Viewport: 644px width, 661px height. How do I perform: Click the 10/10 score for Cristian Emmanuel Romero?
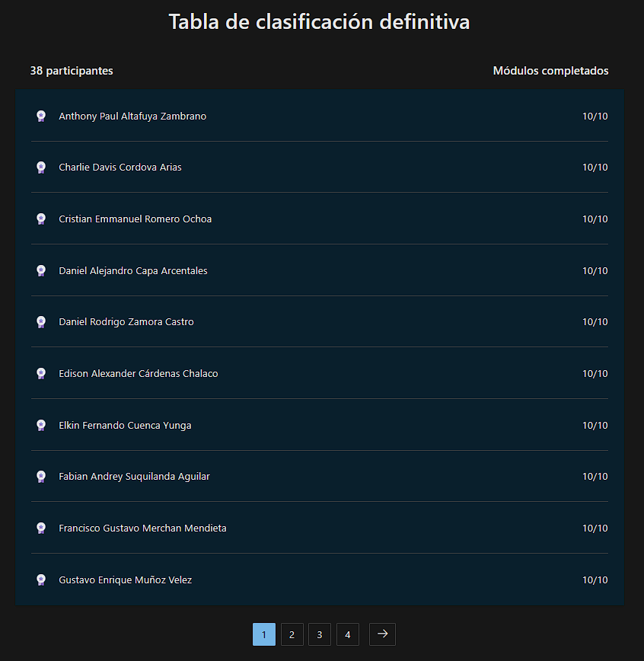(595, 219)
